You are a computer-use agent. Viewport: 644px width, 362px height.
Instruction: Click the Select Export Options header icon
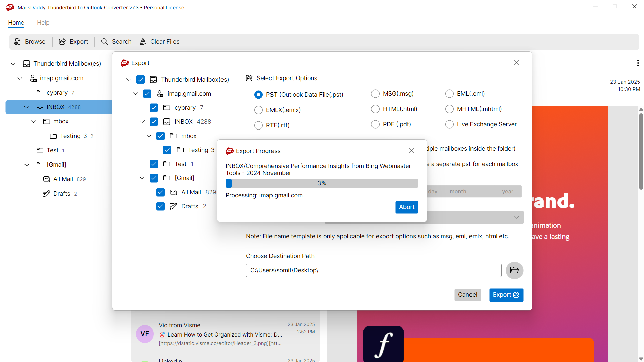[x=249, y=78]
